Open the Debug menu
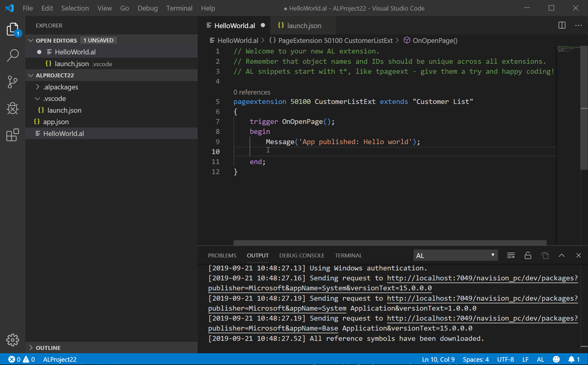The width and height of the screenshot is (588, 365). 148,8
